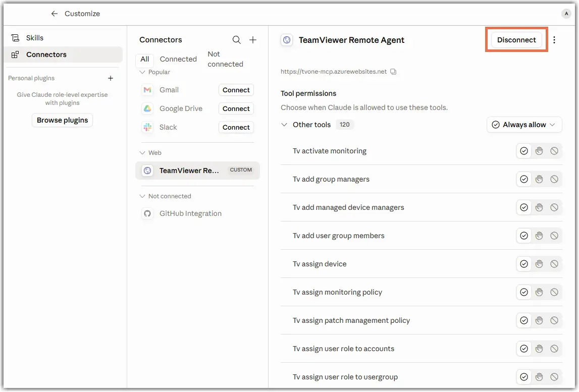This screenshot has height=392, width=579.
Task: Block Tv assign monitoring policy
Action: tap(554, 292)
